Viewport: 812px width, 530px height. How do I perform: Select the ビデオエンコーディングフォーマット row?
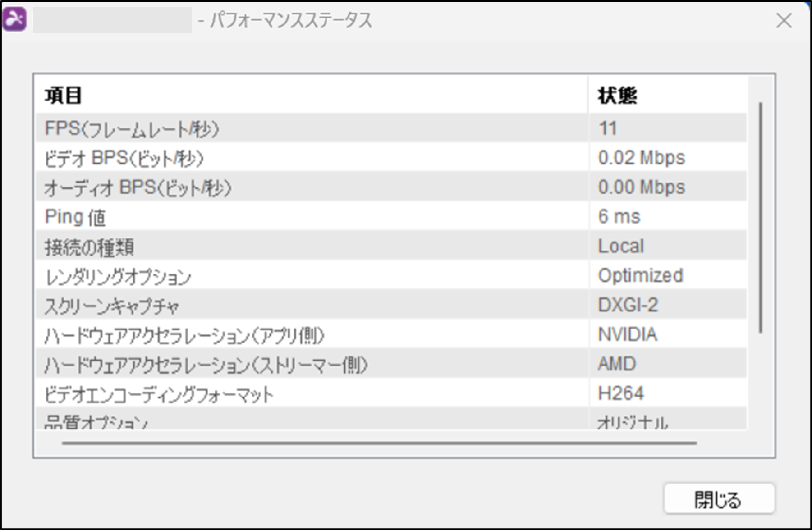(159, 394)
